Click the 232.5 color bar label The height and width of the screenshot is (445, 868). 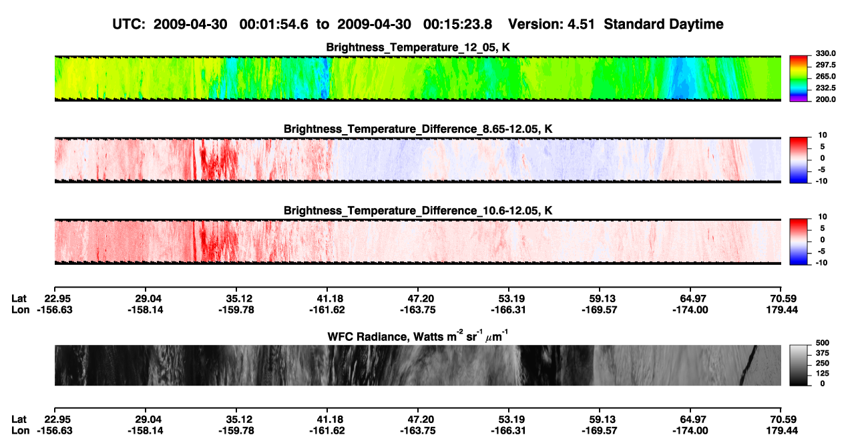[x=825, y=87]
